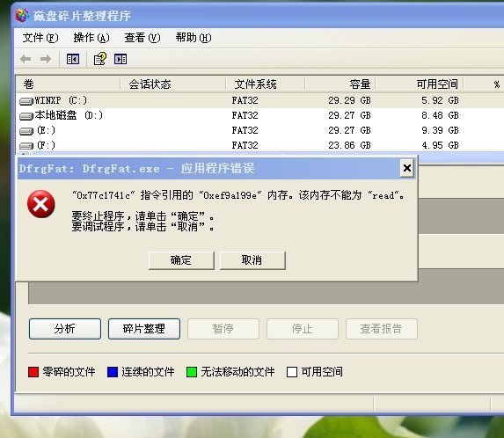
Task: Click the 4.95 GB free space cell
Action: tap(440, 145)
